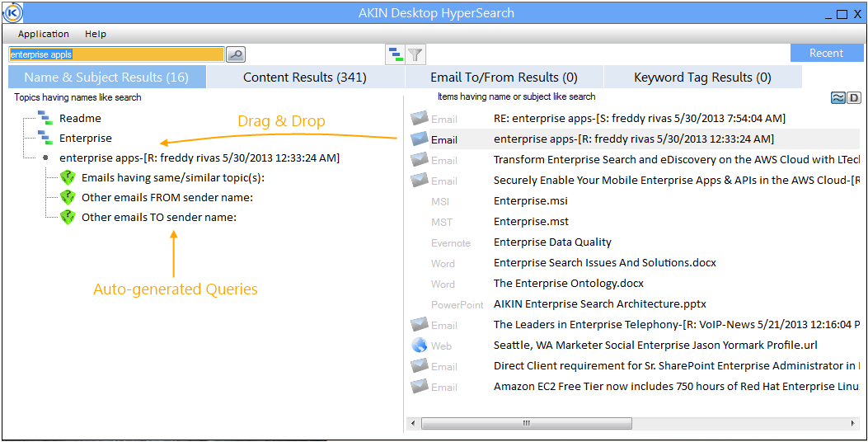Run query Emails having same/similar topic(s)
The image size is (868, 442).
[173, 178]
